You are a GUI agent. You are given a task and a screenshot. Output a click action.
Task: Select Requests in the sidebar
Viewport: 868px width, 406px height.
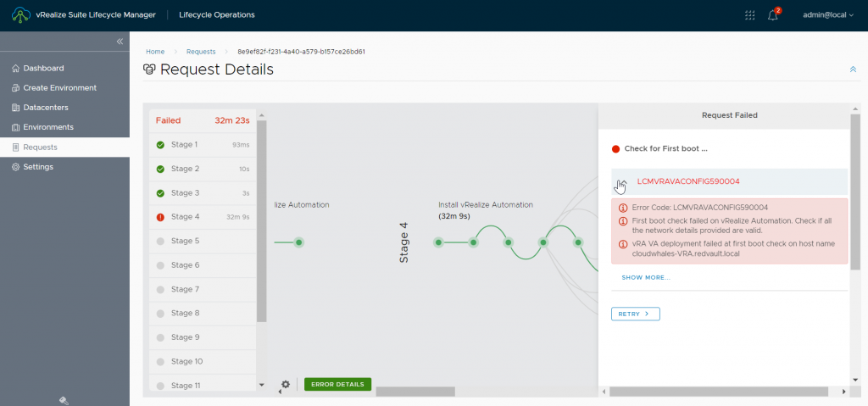click(x=64, y=147)
